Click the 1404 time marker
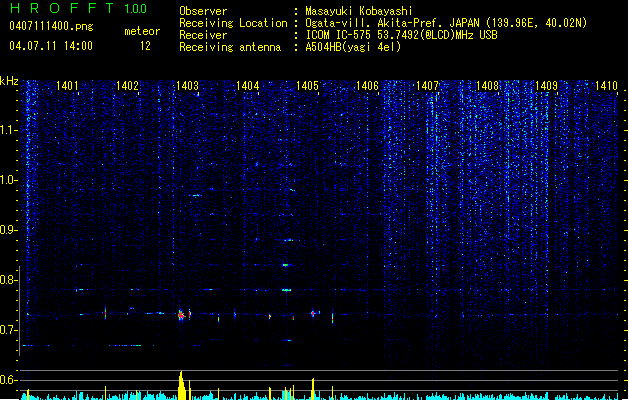Screen dimensions: 629x400 click(x=248, y=85)
